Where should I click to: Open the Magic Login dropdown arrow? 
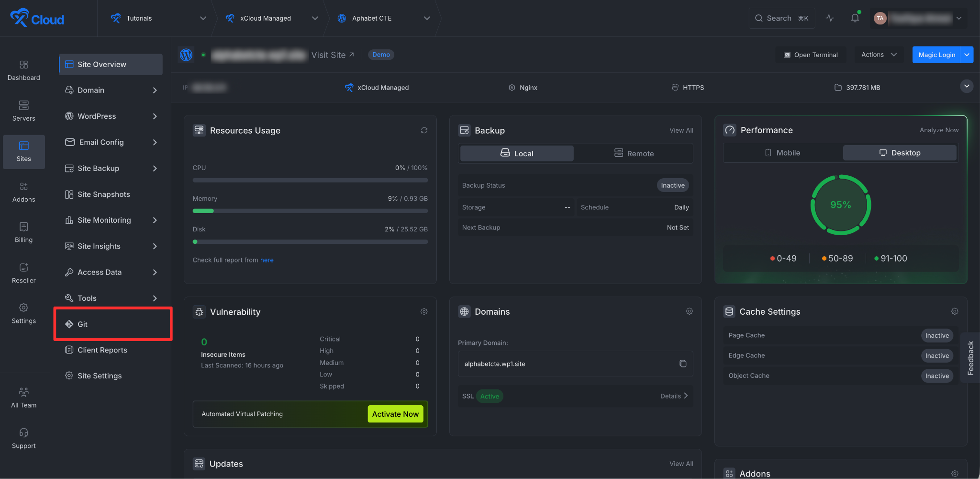pyautogui.click(x=967, y=55)
